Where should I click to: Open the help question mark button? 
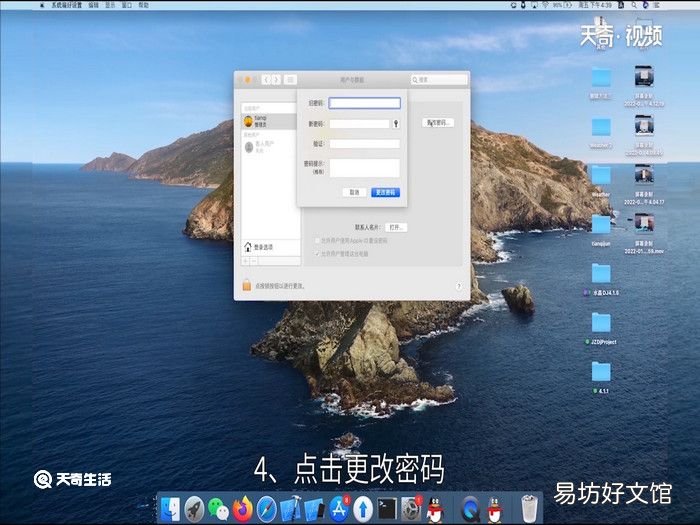[459, 286]
